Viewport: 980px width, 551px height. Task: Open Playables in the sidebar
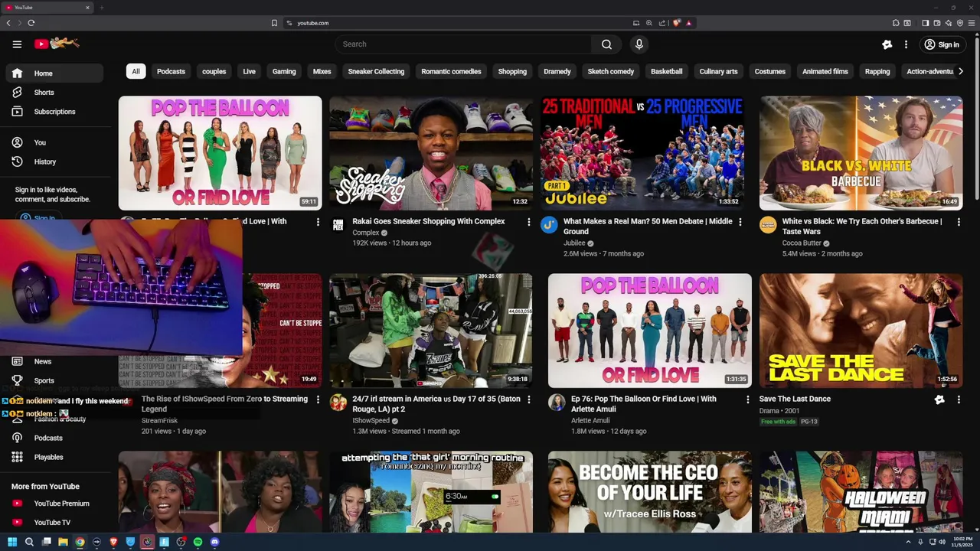tap(54, 457)
